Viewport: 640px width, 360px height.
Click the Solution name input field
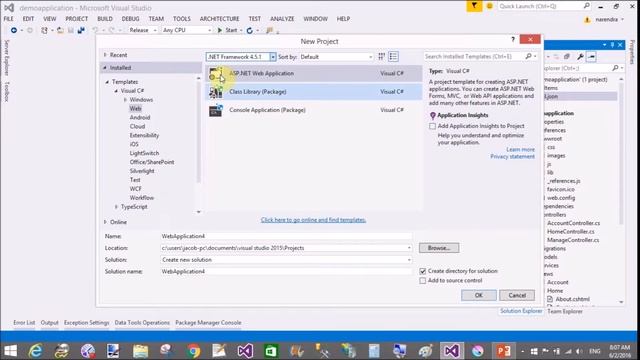(x=286, y=271)
